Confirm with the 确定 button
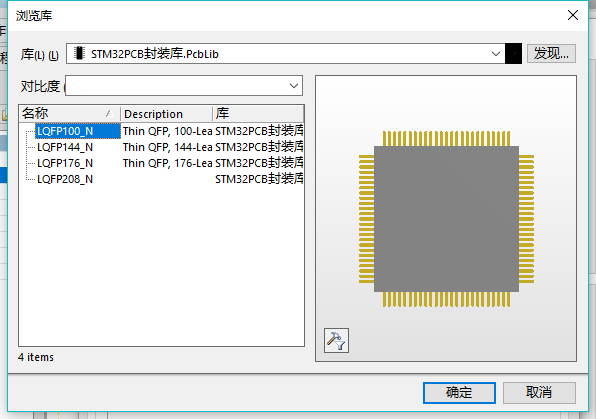The image size is (596, 419). (459, 392)
